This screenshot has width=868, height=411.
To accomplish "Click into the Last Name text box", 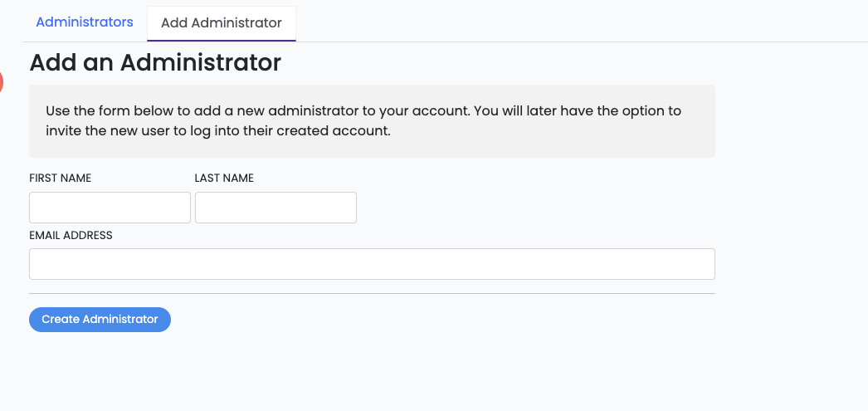I will 276,208.
